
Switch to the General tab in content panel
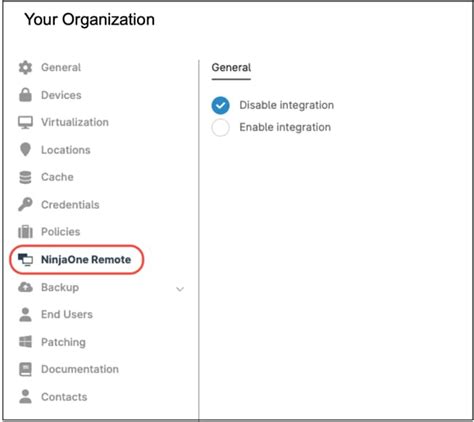click(x=231, y=68)
